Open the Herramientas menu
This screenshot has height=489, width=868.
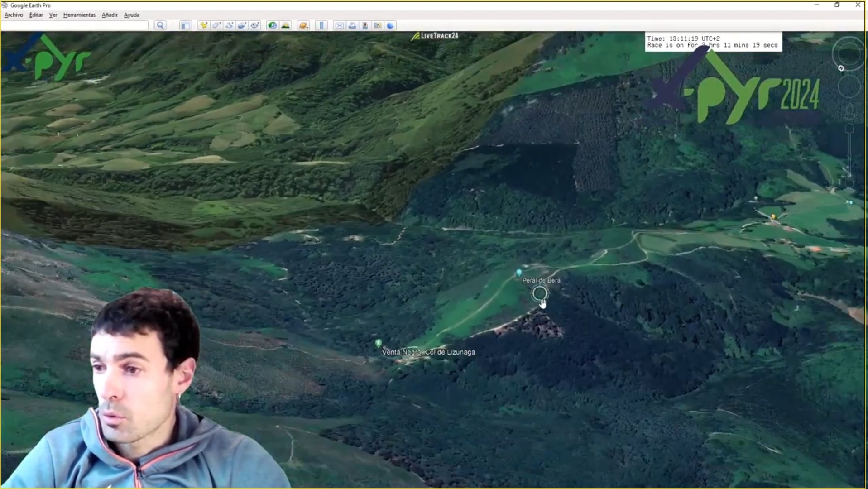(79, 15)
